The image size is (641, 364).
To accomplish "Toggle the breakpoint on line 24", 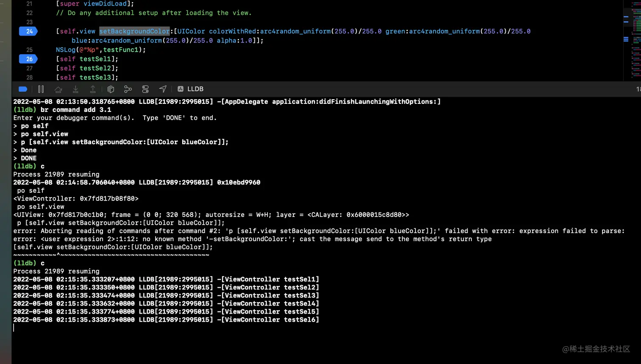I will pos(28,31).
